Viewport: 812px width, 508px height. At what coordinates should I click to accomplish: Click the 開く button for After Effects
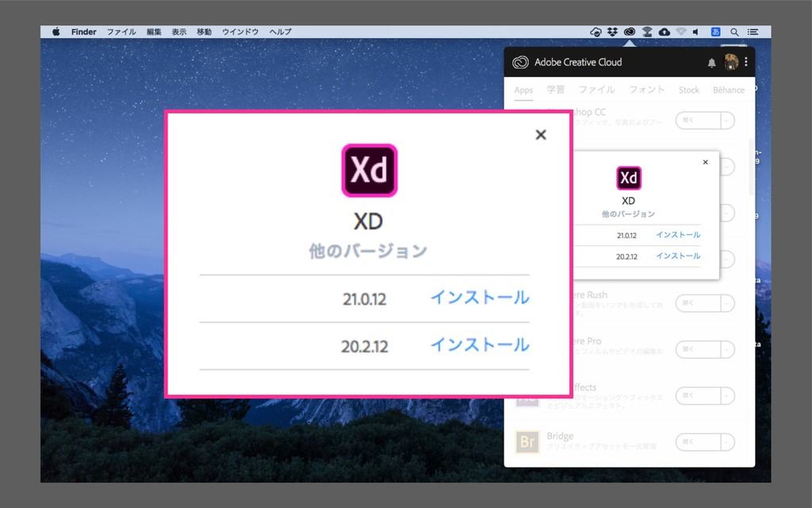point(698,396)
